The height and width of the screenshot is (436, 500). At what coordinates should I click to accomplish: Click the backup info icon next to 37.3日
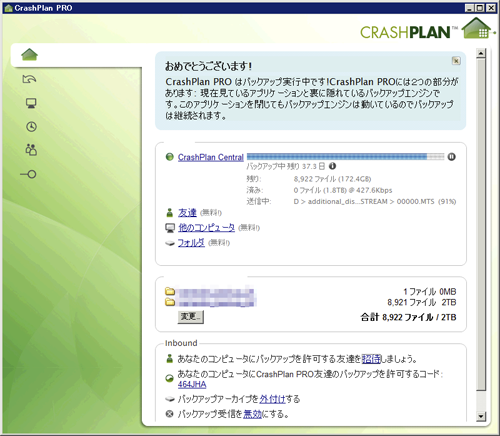point(332,166)
